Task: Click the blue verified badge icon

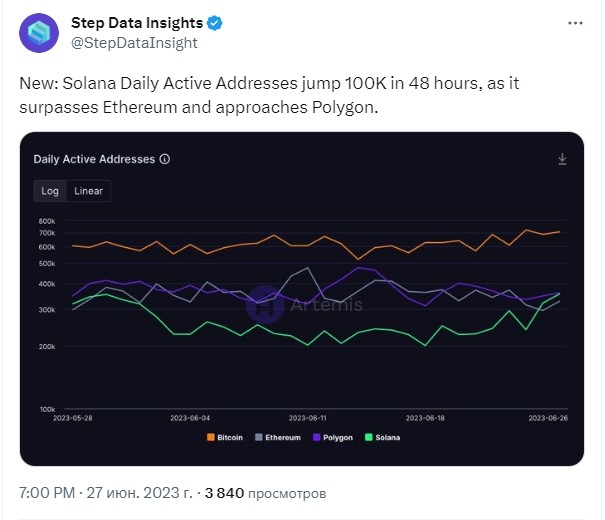Action: coord(215,23)
